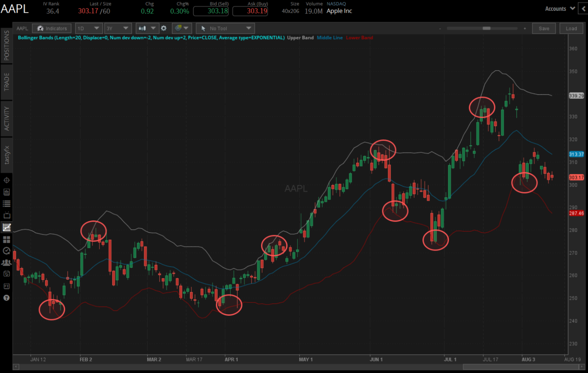Select the chart grid sidebar icon

point(7,227)
